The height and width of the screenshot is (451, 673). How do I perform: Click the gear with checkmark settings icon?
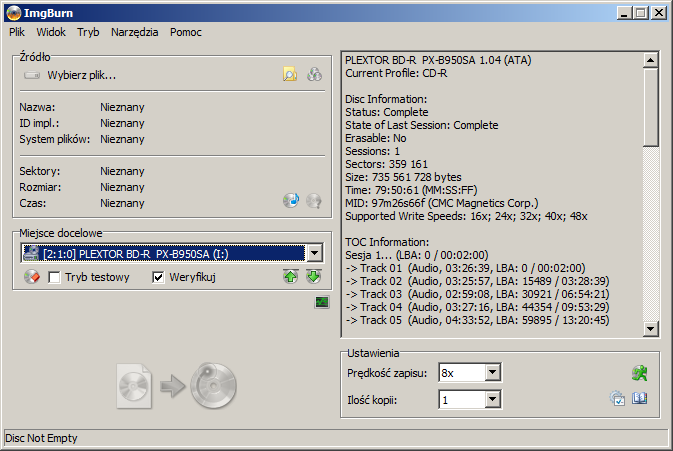point(617,399)
